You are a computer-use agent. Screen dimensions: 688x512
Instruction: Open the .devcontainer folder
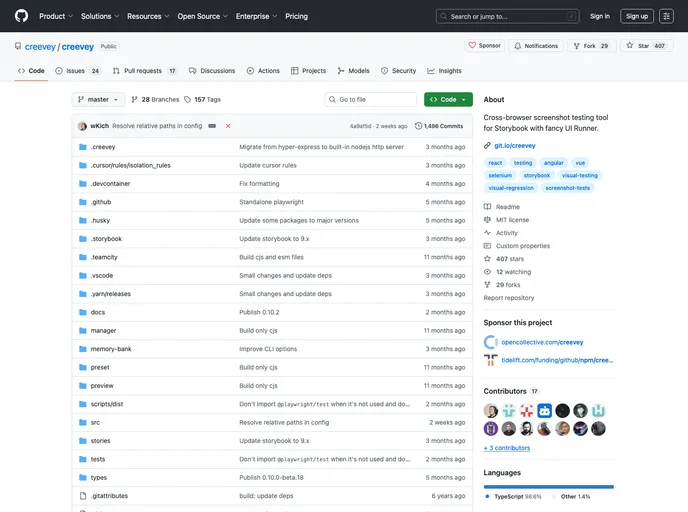coord(110,184)
